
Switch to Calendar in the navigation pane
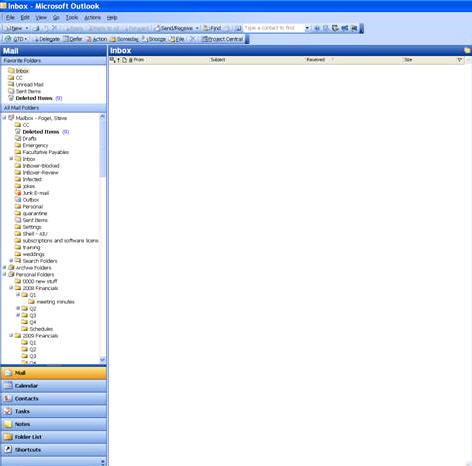[54, 386]
